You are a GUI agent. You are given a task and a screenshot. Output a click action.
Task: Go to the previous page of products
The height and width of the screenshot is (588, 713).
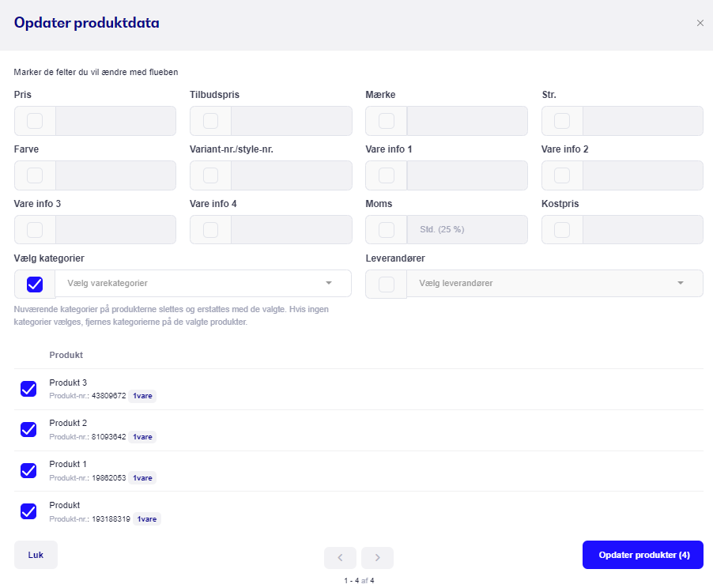[340, 557]
